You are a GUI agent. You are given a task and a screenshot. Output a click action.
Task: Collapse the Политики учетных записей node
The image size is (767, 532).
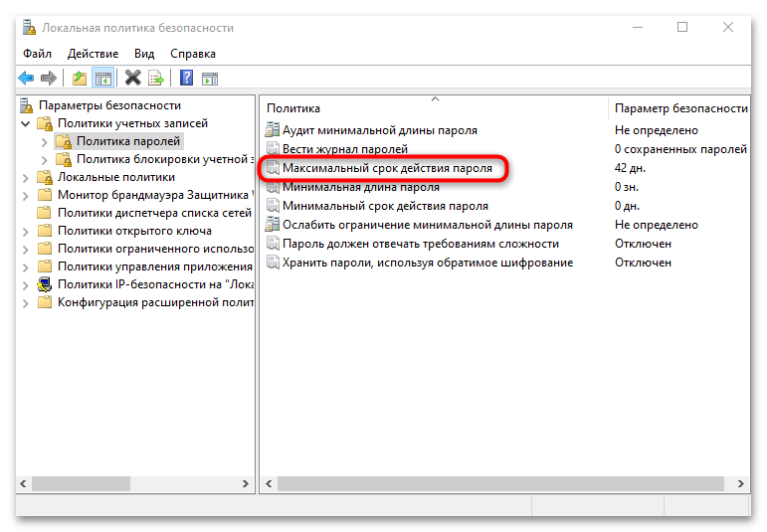tap(26, 123)
